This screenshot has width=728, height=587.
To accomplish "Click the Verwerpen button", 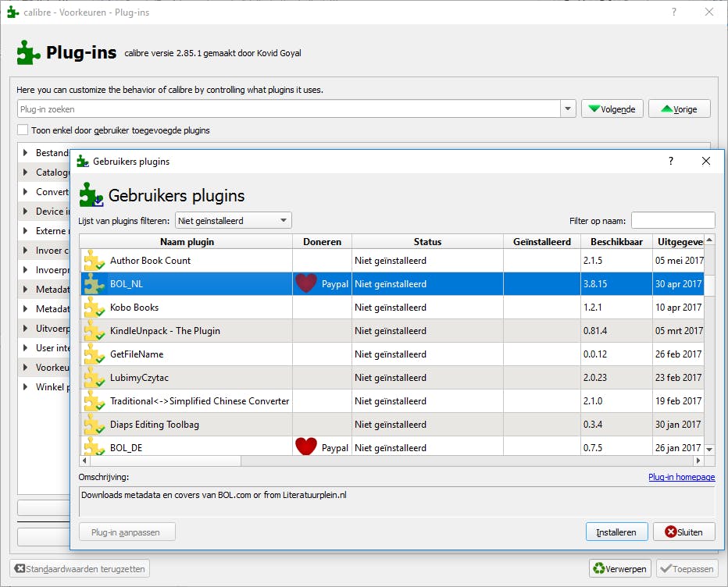I will click(620, 568).
